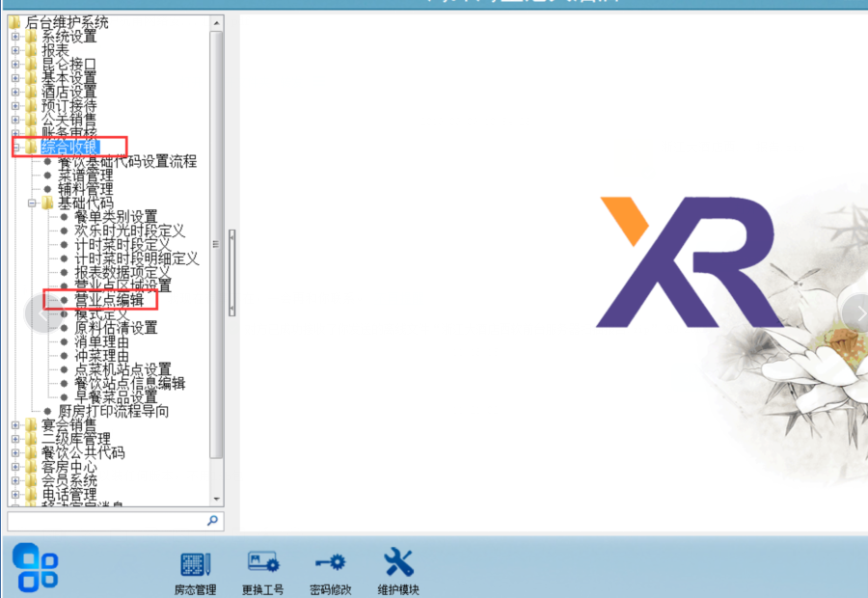This screenshot has height=598, width=868.
Task: Expand the 客房中心 tree node
Action: pyautogui.click(x=15, y=467)
